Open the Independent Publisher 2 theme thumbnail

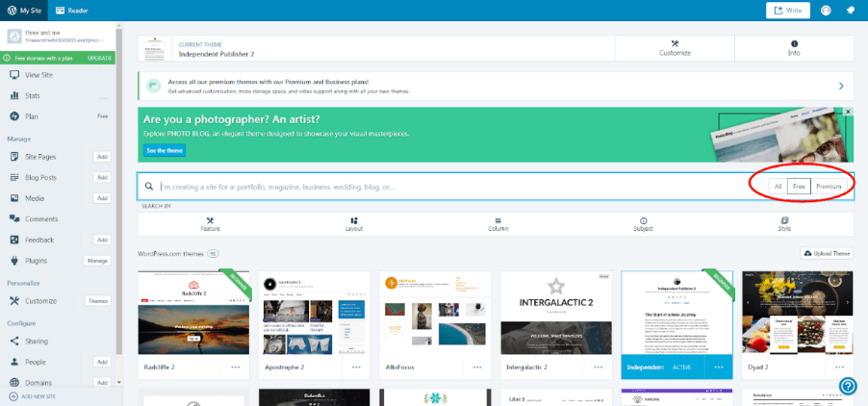[x=677, y=313]
